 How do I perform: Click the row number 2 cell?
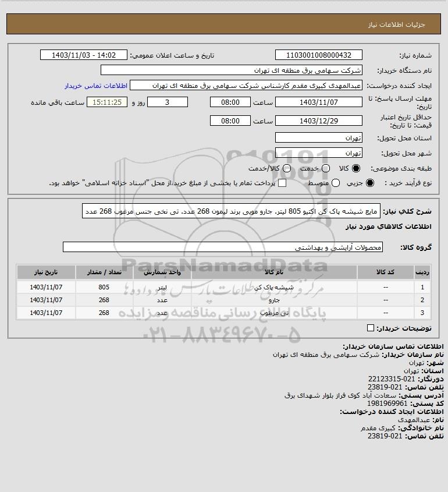coord(422,300)
